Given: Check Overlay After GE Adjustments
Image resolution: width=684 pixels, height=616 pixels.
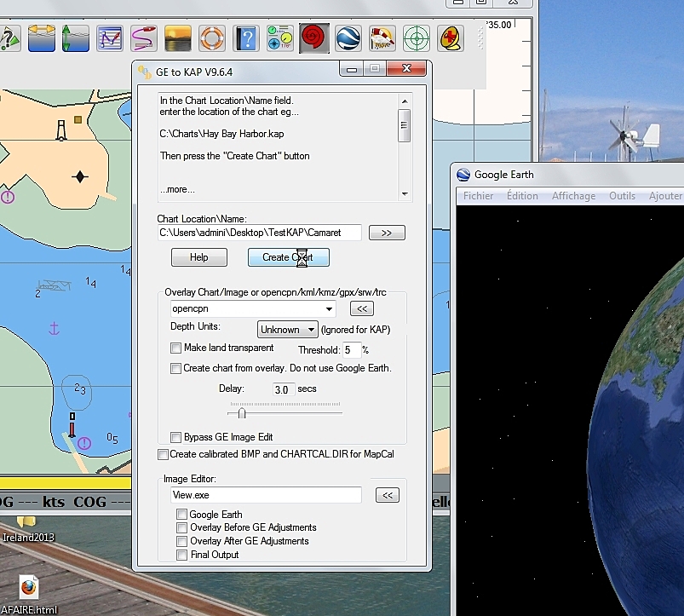Looking at the screenshot, I should (x=182, y=541).
